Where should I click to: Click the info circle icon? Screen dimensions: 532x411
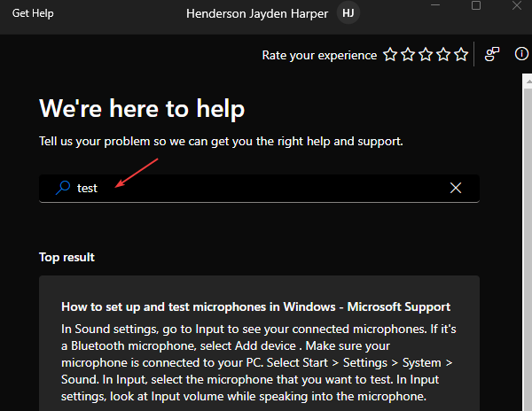(x=521, y=53)
